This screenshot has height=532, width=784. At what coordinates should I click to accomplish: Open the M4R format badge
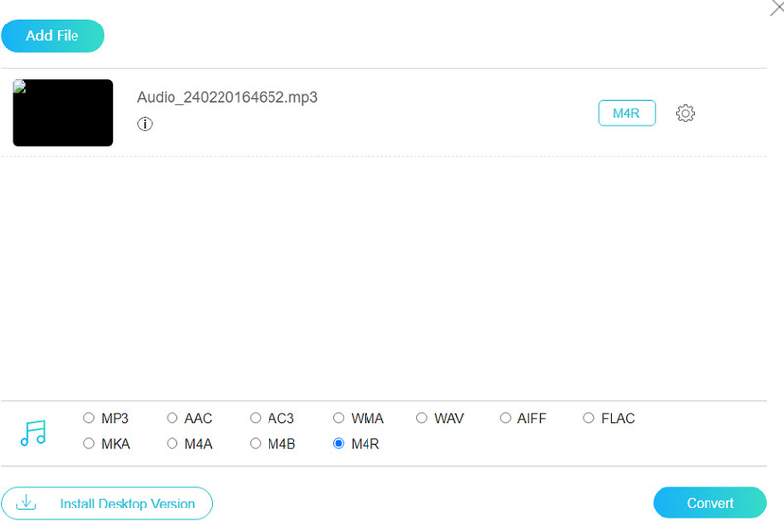[626, 114]
